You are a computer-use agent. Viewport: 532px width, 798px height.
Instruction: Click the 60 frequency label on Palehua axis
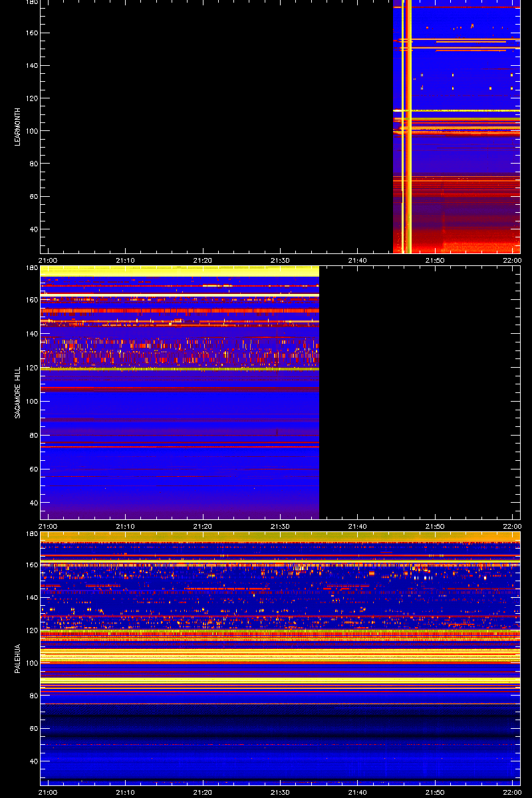click(x=33, y=728)
